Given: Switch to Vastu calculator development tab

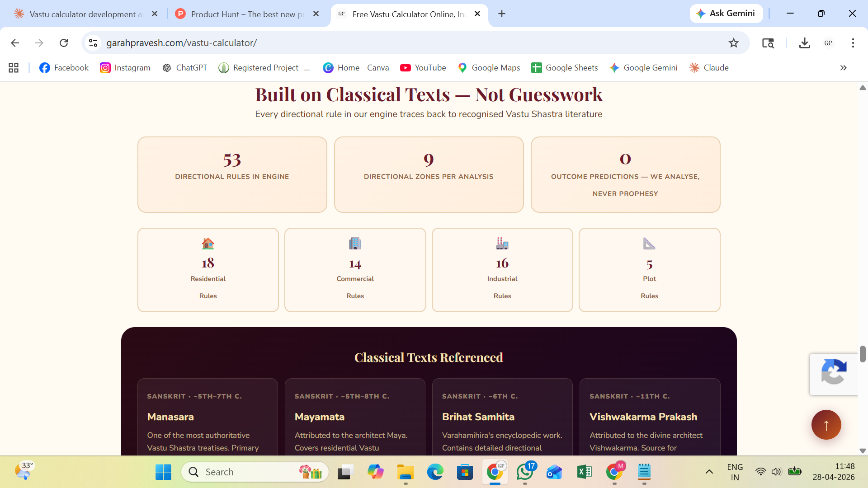Looking at the screenshot, I should (84, 14).
